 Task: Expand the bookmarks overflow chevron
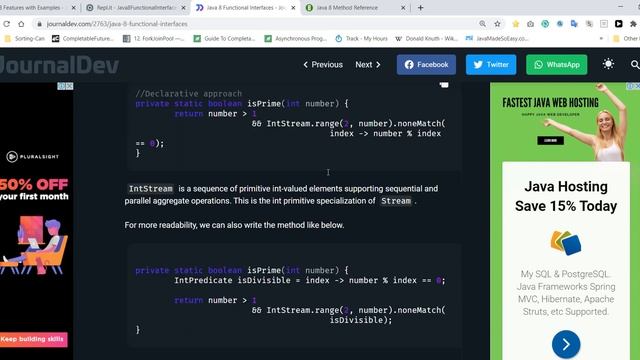point(601,38)
